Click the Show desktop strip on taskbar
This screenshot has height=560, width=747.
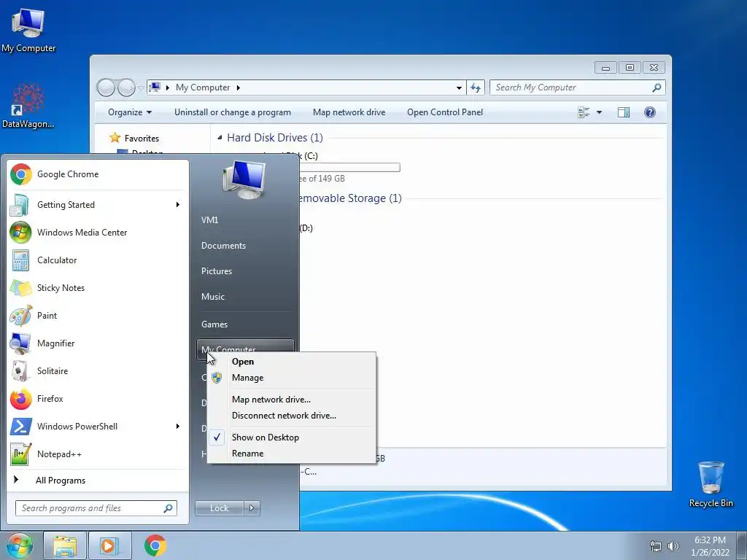click(x=742, y=546)
